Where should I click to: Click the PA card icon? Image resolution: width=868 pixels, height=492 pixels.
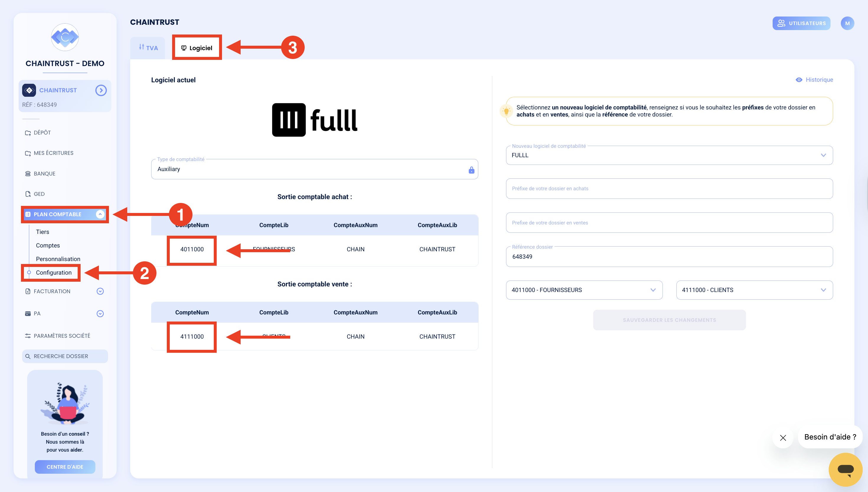pos(28,313)
